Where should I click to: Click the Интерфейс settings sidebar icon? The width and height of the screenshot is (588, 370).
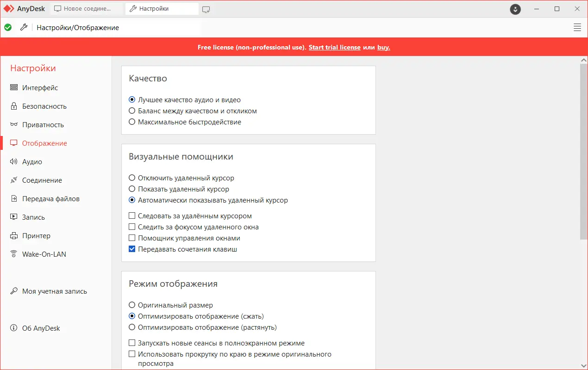14,88
